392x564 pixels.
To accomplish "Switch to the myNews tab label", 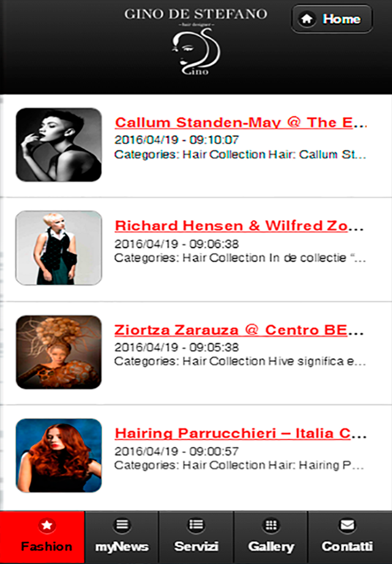I will [122, 547].
